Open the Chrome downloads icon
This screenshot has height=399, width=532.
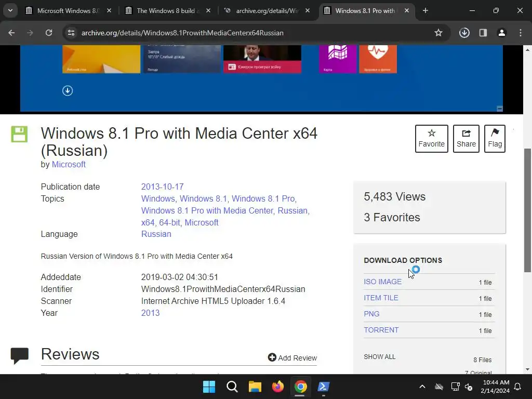pyautogui.click(x=464, y=33)
